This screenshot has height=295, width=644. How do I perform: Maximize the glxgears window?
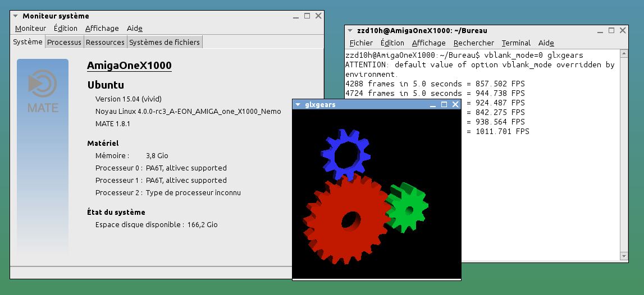(x=444, y=105)
